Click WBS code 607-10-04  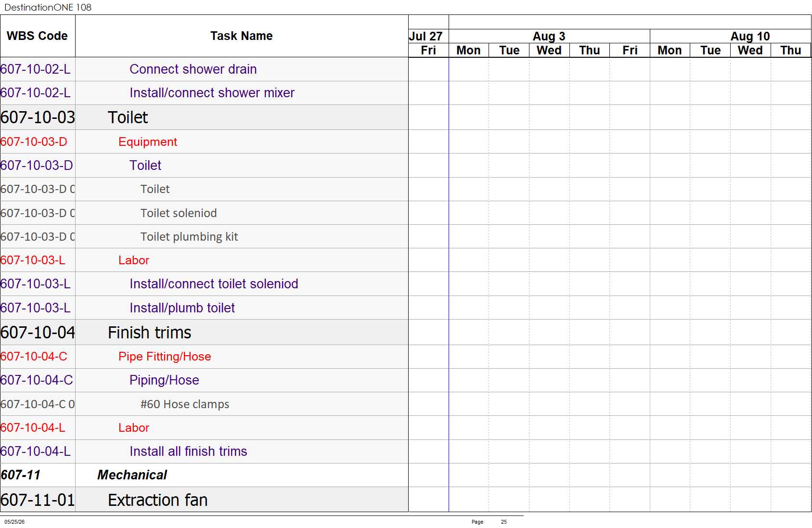click(x=38, y=333)
